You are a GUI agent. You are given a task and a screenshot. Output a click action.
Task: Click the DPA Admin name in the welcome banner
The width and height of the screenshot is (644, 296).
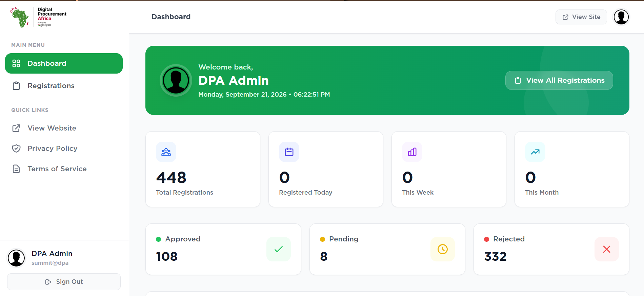[234, 80]
